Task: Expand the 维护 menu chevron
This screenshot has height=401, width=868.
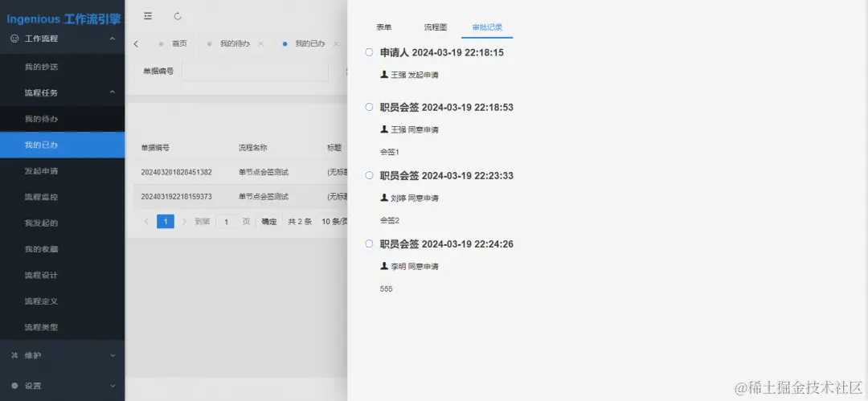Action: [113, 355]
